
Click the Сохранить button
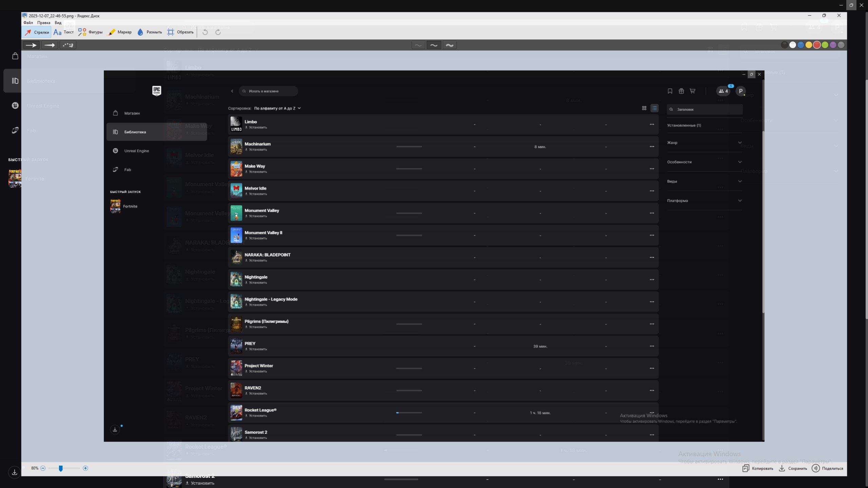click(x=793, y=469)
